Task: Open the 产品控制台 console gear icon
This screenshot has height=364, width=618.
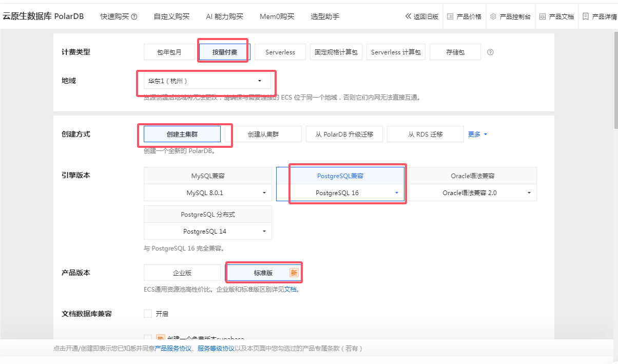Action: point(494,16)
